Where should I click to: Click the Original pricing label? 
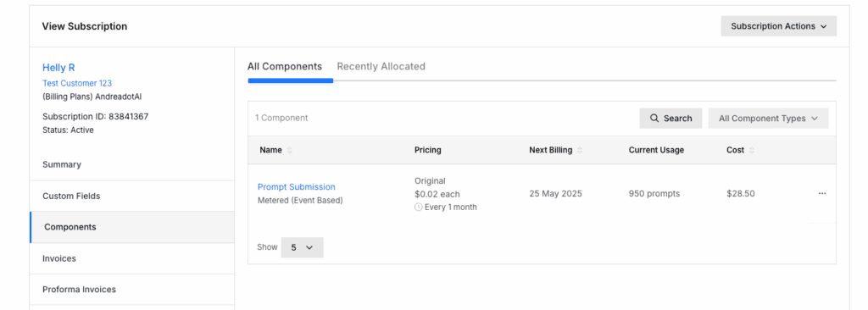coord(430,181)
